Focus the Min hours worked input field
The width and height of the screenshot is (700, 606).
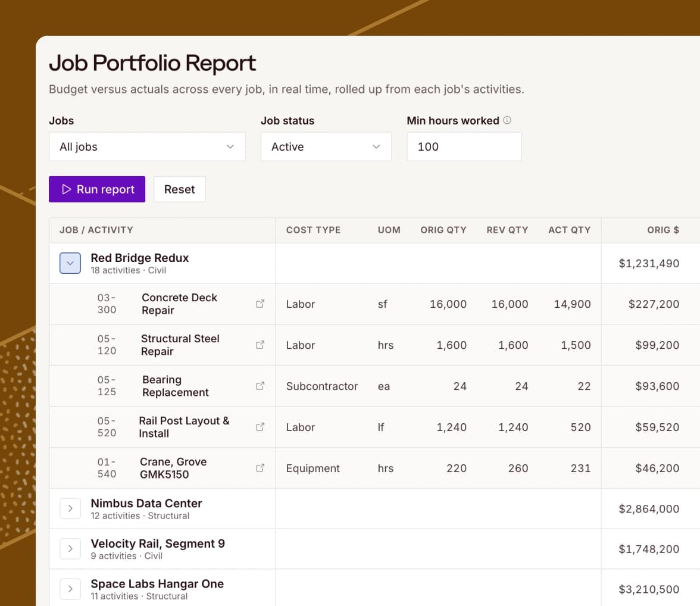464,146
